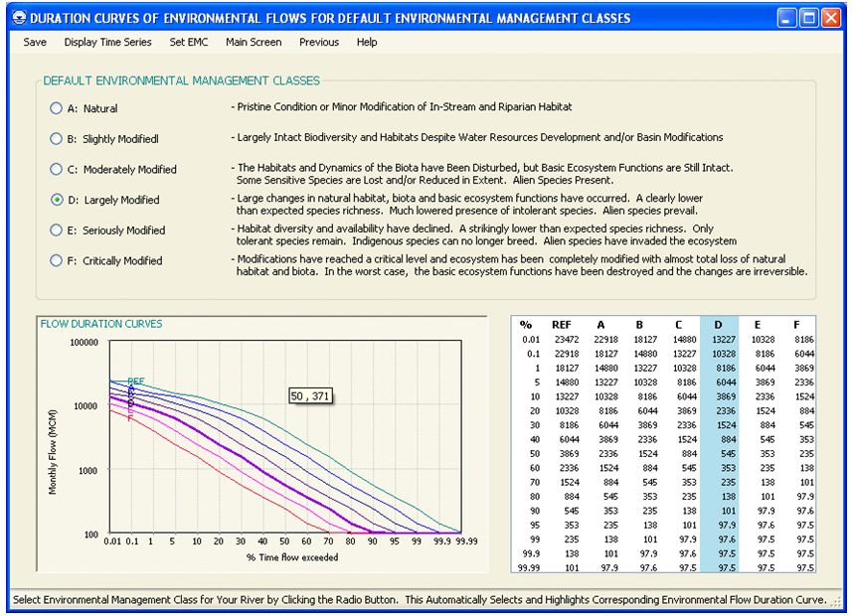Select F: Critically Modified radio button
This screenshot has width=853, height=616.
tap(57, 261)
